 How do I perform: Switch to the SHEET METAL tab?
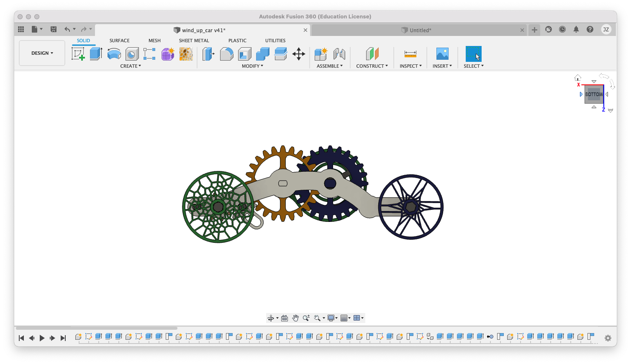click(194, 41)
